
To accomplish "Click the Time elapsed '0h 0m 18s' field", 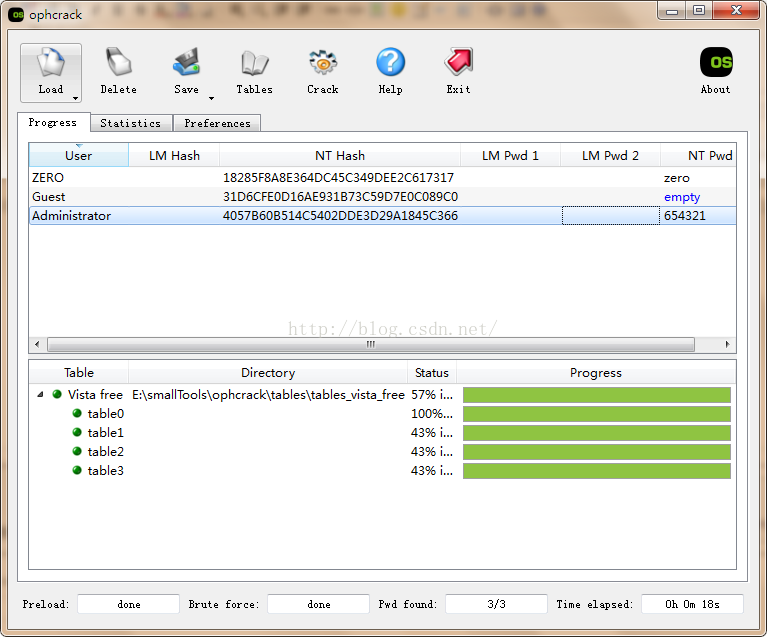I will coord(692,604).
